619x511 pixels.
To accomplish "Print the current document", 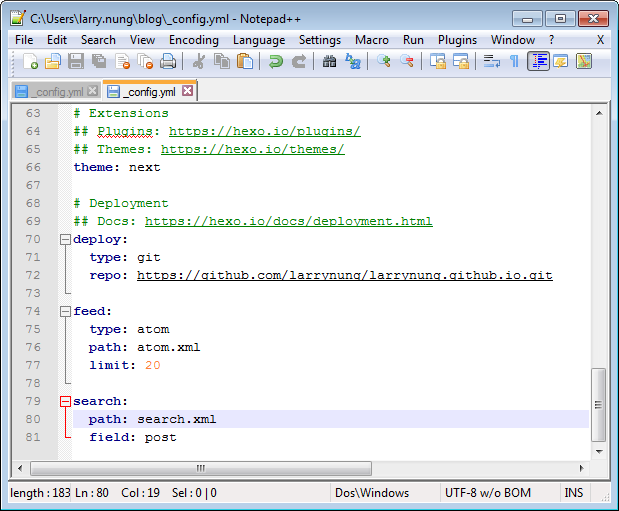I will [168, 61].
